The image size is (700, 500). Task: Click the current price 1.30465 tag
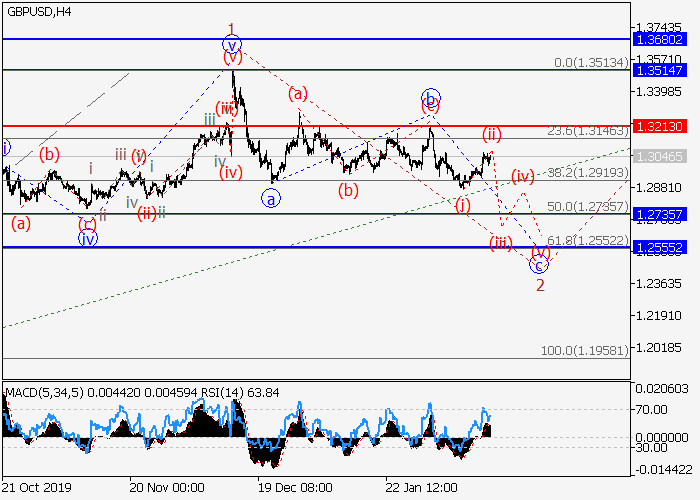660,157
